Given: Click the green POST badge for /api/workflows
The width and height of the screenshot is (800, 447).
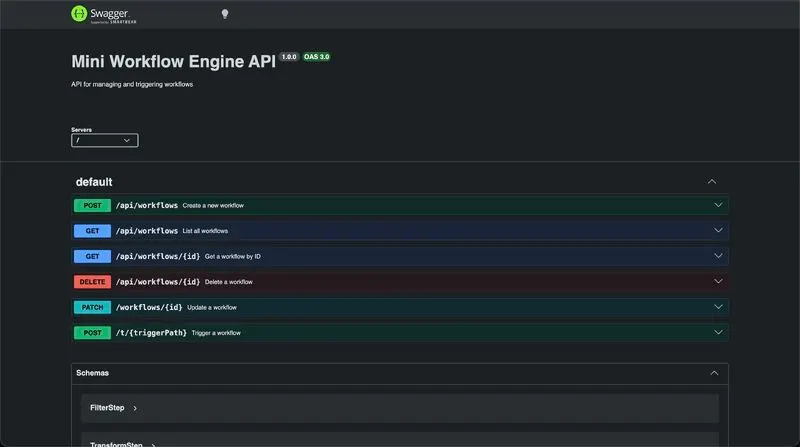Looking at the screenshot, I should point(92,205).
